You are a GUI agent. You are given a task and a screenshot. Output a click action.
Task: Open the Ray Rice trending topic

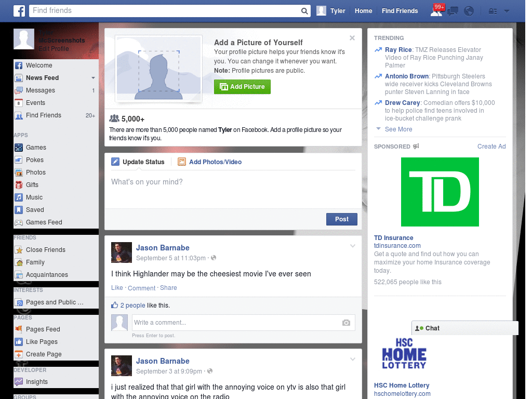[x=398, y=50]
